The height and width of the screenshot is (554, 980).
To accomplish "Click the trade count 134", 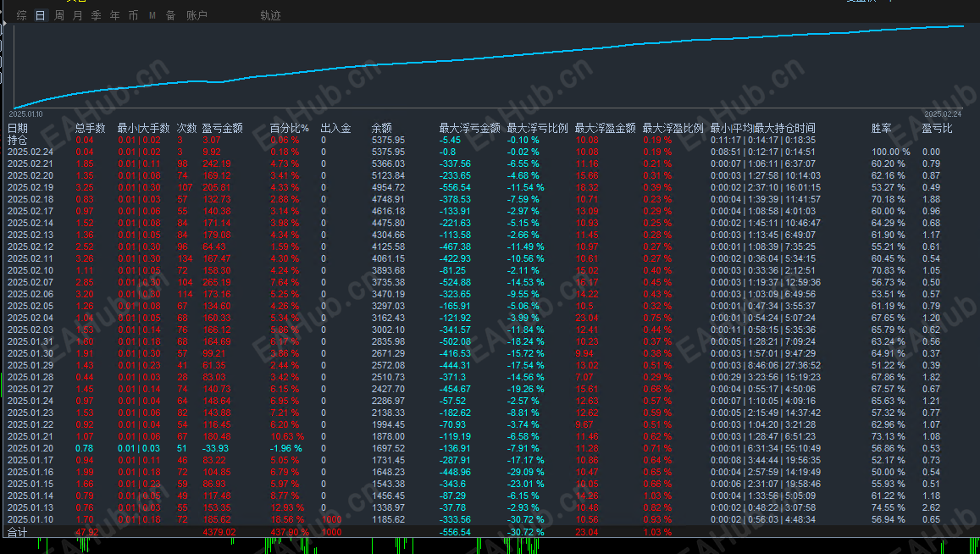I will point(185,259).
